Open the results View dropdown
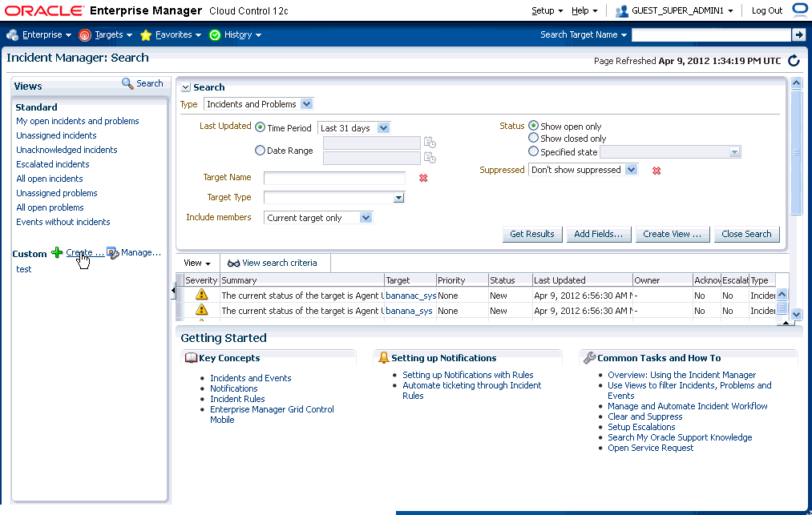Viewport: 812px width, 515px height. click(197, 263)
